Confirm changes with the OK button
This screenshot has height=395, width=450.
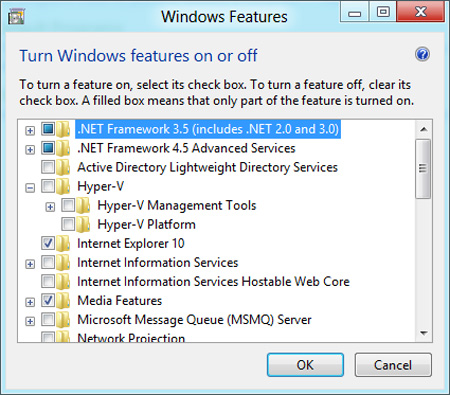point(305,365)
